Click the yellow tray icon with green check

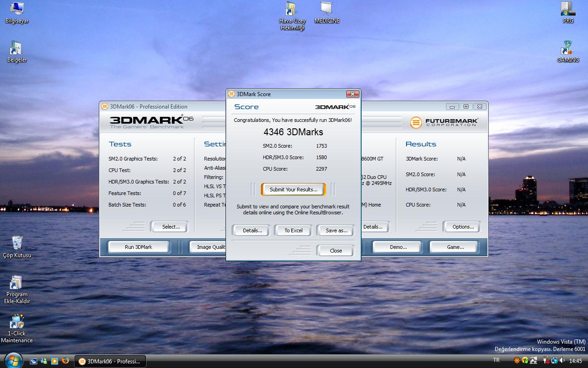525,361
